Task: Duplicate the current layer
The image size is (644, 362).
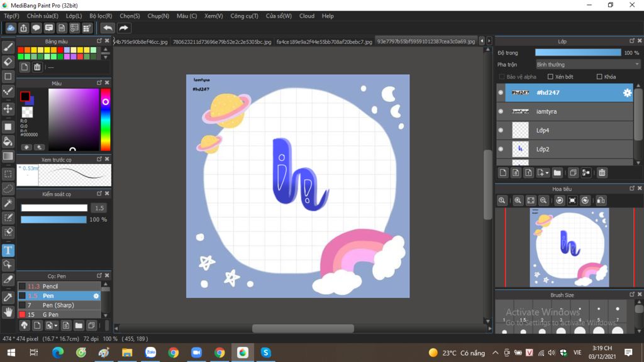Action: pos(573,173)
